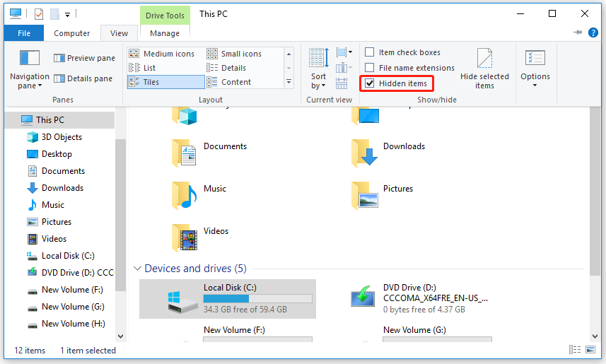This screenshot has width=606, height=364.
Task: Click the Local Disk (C:) storage usage bar
Action: pos(257,299)
